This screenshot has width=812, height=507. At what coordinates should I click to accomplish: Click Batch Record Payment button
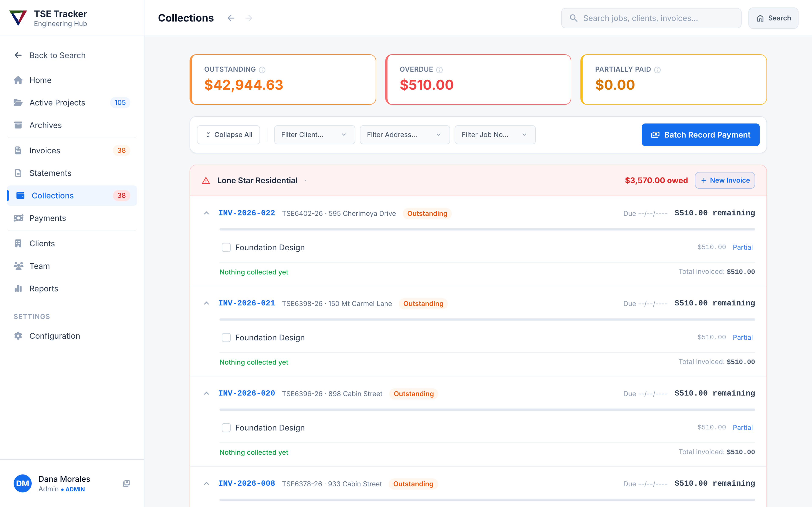point(701,135)
